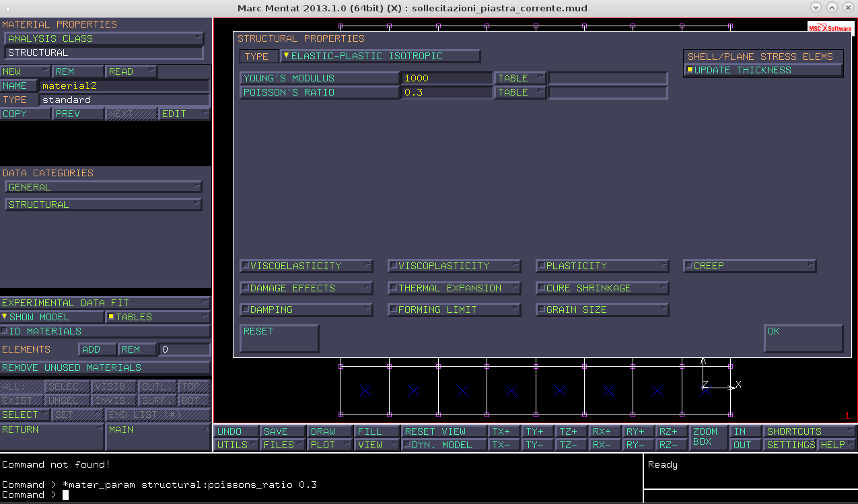Click RETURN to go back

[52, 437]
